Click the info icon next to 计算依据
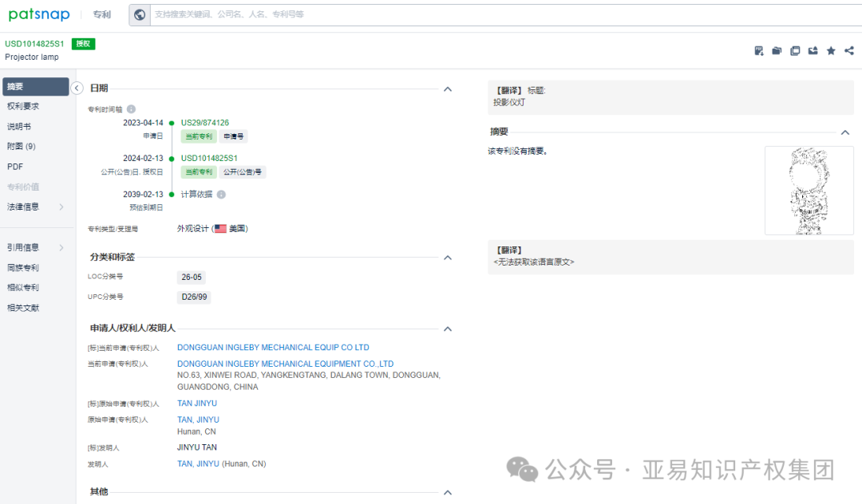 pos(221,195)
